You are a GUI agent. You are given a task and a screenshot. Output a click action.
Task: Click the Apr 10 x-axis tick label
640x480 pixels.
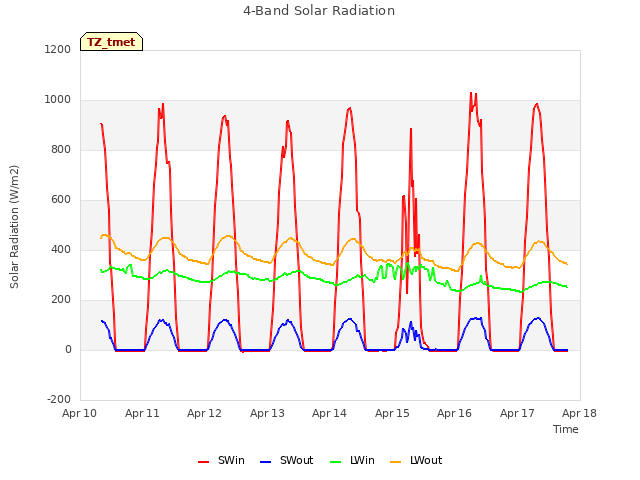pyautogui.click(x=80, y=413)
